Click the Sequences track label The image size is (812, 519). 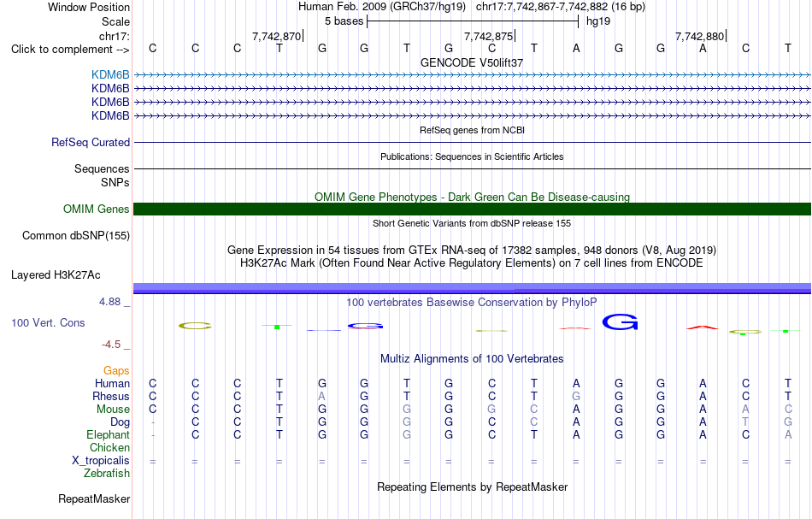coord(102,168)
